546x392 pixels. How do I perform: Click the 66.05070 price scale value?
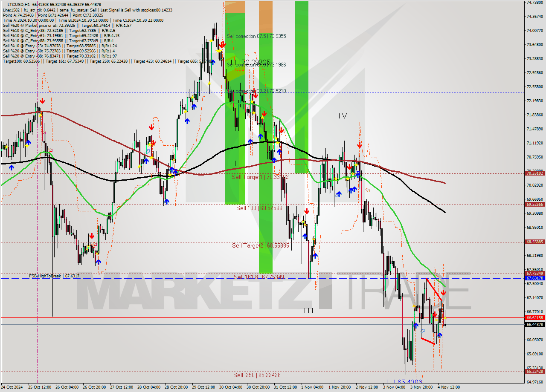coord(534,340)
